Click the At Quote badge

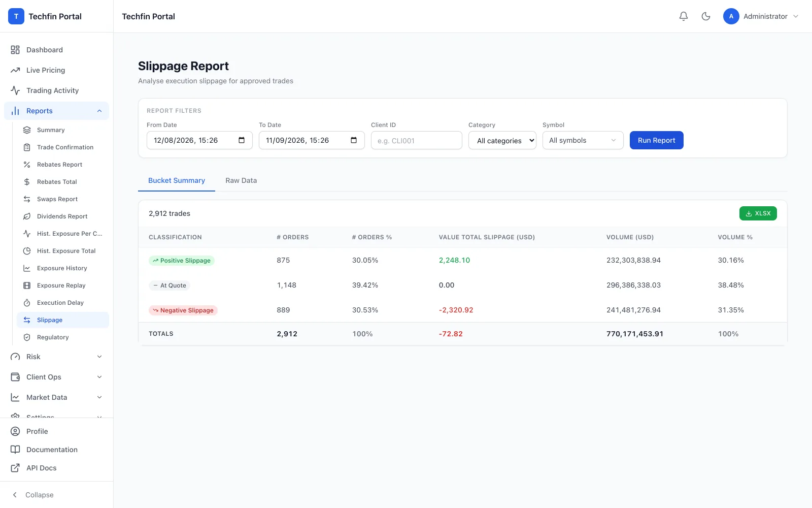click(x=170, y=285)
